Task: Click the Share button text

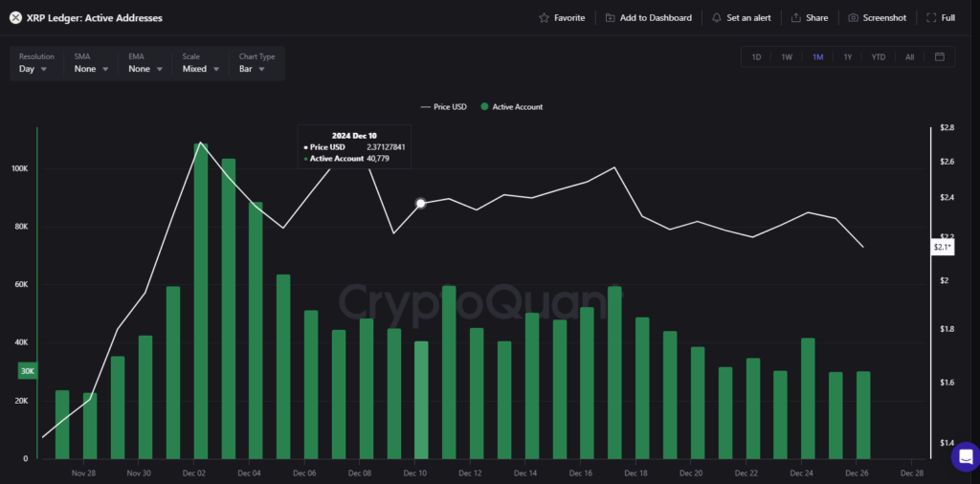Action: point(817,18)
